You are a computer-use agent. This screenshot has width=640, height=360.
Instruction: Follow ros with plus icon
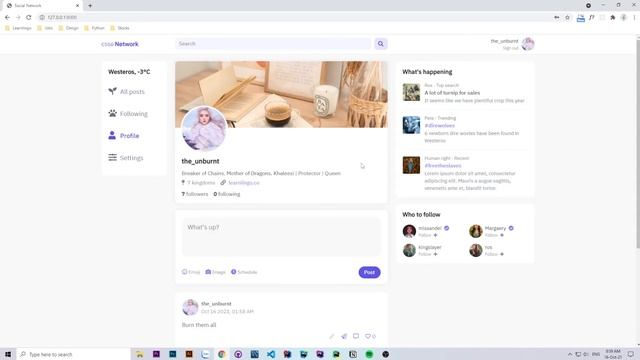click(502, 254)
